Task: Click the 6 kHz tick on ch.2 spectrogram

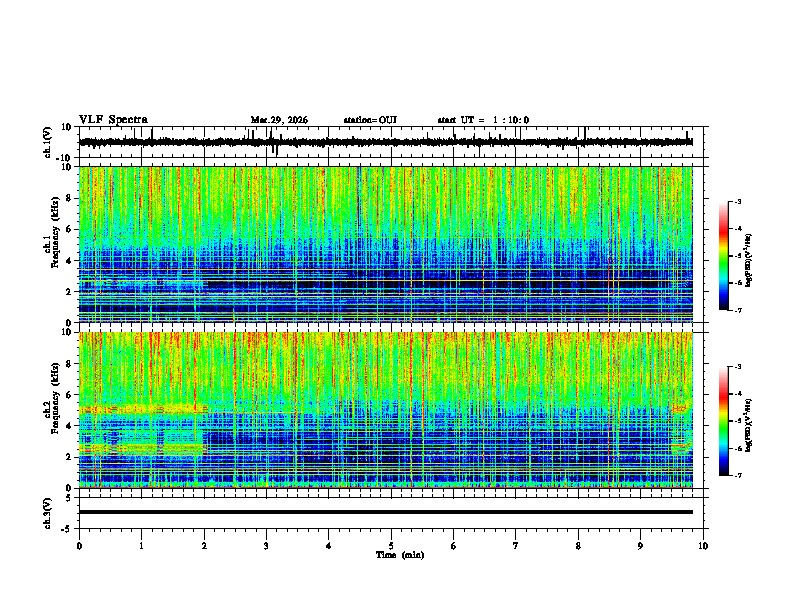Action: click(70, 395)
